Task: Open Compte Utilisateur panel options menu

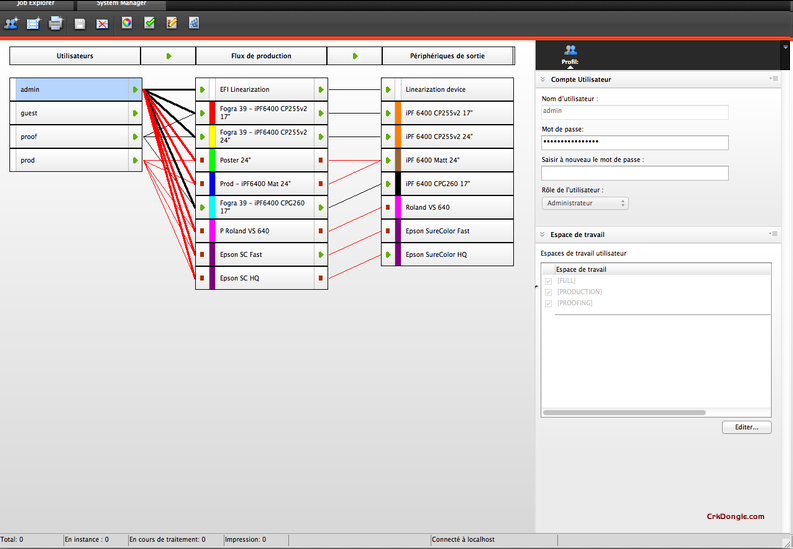Action: click(x=774, y=79)
